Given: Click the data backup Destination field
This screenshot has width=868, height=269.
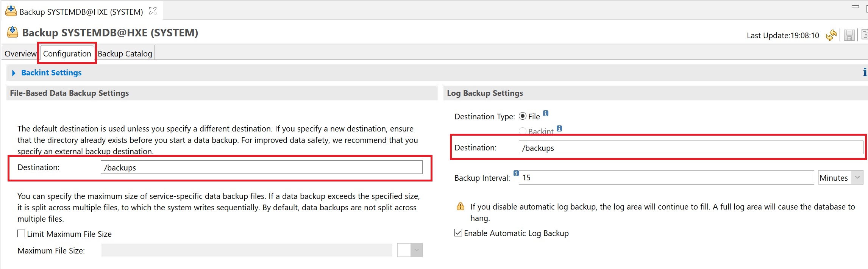Looking at the screenshot, I should pyautogui.click(x=261, y=167).
